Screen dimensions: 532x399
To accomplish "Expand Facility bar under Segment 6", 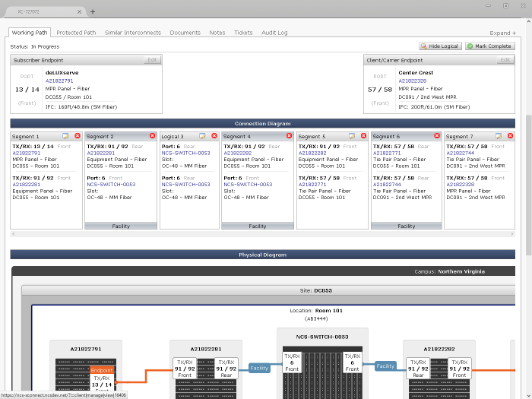I will 407,226.
